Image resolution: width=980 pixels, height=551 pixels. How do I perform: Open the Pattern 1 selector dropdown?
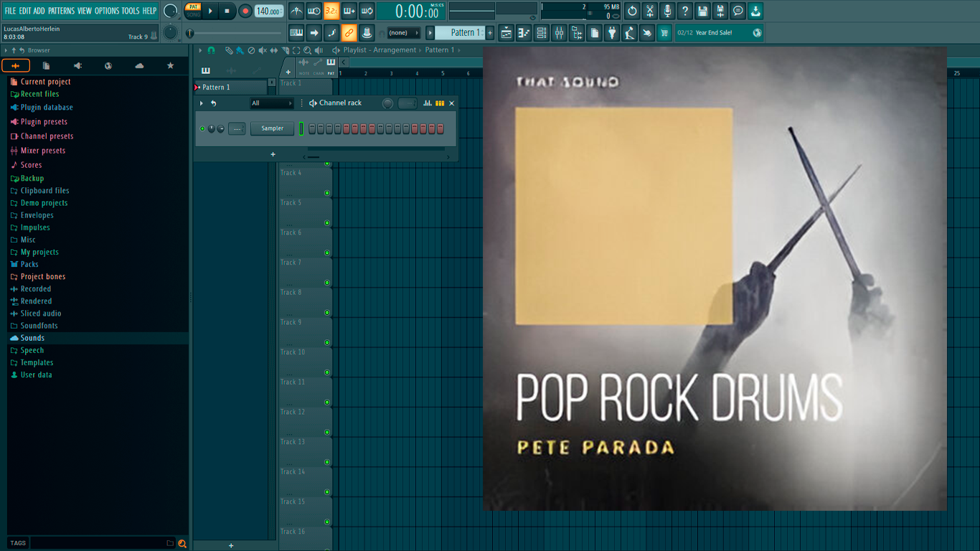[459, 32]
